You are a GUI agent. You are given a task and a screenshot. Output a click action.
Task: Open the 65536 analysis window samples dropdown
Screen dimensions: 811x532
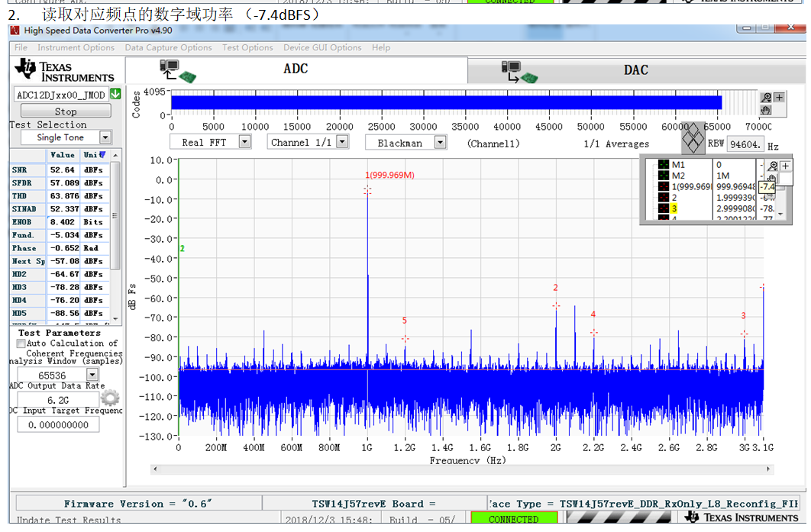(x=92, y=375)
